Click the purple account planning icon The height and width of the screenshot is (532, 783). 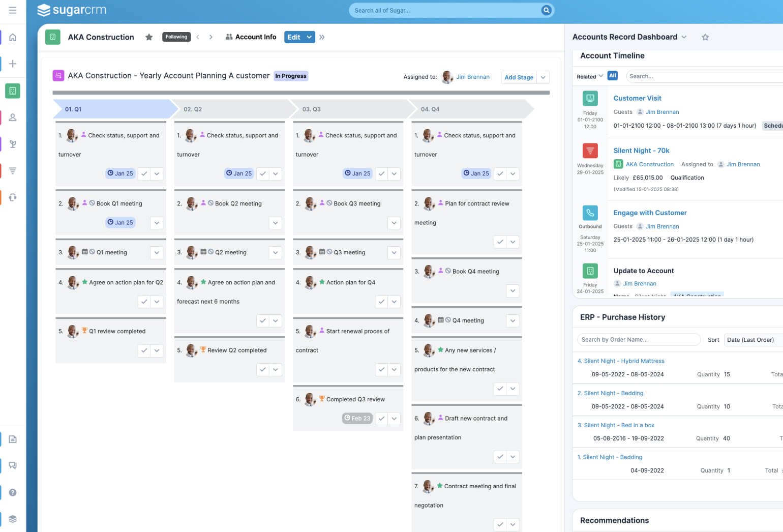pos(58,76)
